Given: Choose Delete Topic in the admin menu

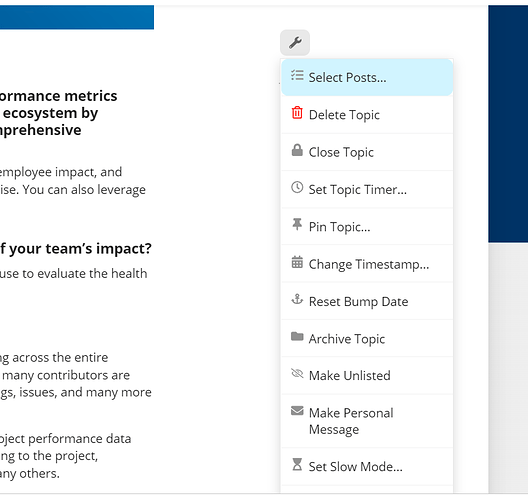Looking at the screenshot, I should click(367, 115).
